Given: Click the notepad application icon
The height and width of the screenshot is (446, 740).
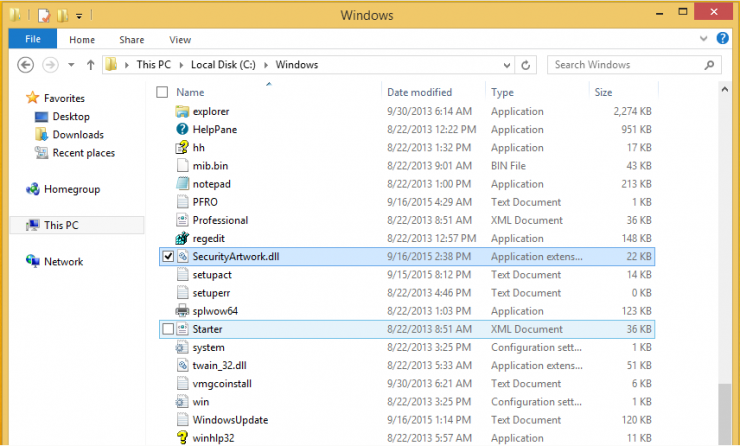Looking at the screenshot, I should 182,184.
